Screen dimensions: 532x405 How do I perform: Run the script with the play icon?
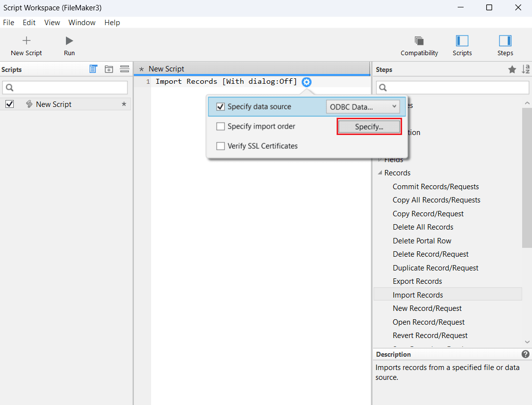[69, 41]
